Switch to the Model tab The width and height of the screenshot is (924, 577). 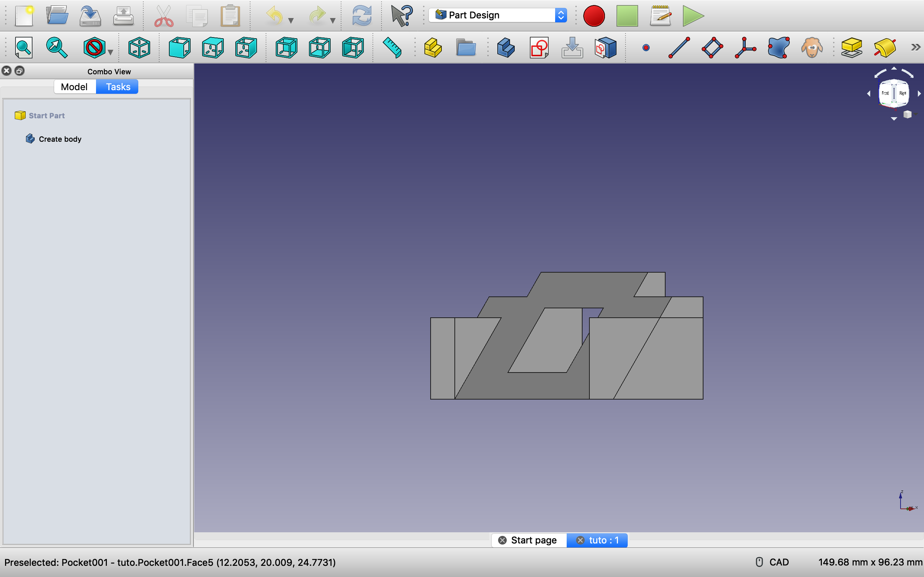click(x=74, y=87)
